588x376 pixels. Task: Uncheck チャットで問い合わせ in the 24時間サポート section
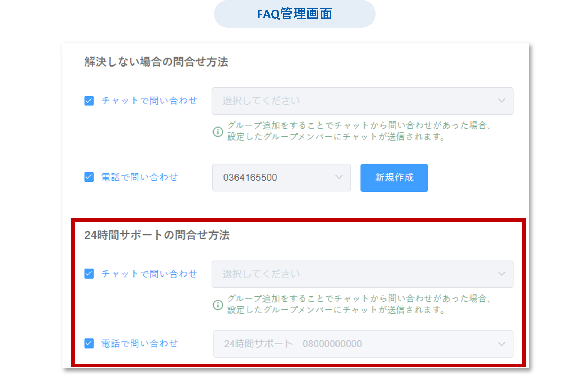pyautogui.click(x=89, y=274)
